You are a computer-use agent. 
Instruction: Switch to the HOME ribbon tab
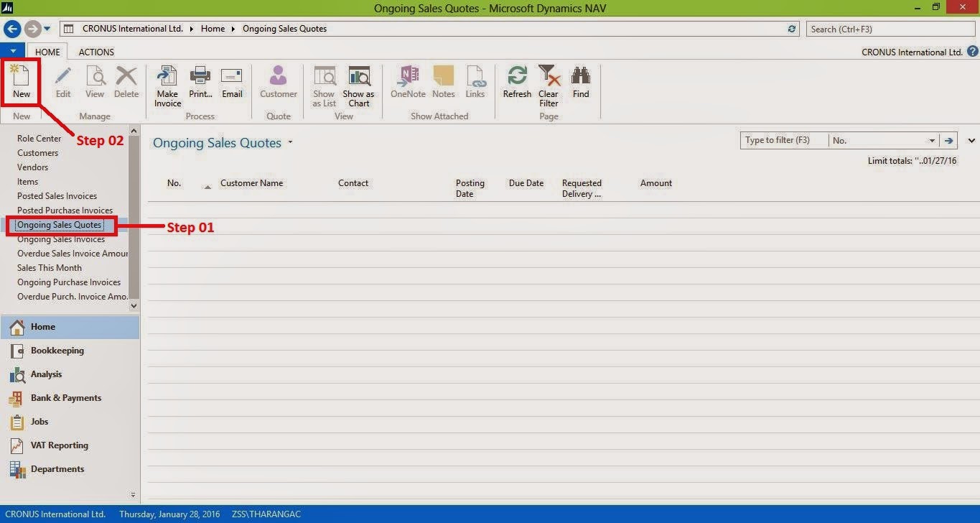click(x=47, y=52)
